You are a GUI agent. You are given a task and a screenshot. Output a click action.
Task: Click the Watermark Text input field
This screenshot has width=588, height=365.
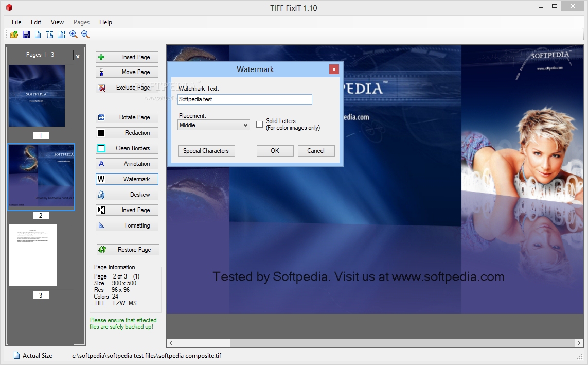245,99
